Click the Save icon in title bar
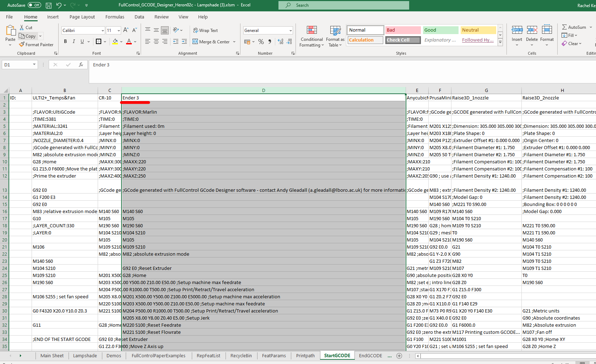 (49, 5)
